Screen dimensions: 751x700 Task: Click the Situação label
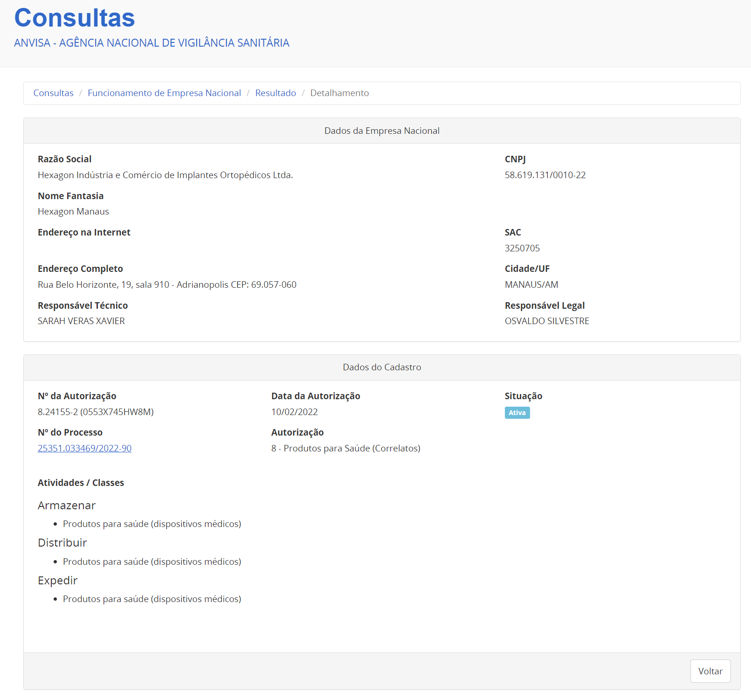(x=524, y=396)
